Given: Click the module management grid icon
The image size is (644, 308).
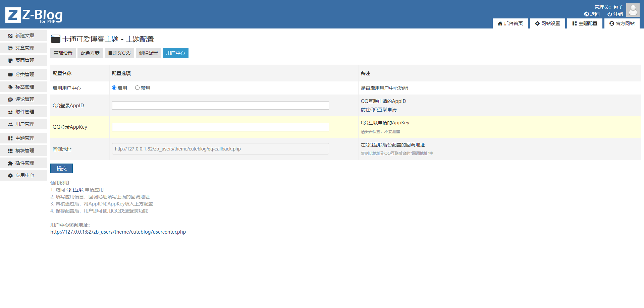Looking at the screenshot, I should click(x=10, y=151).
